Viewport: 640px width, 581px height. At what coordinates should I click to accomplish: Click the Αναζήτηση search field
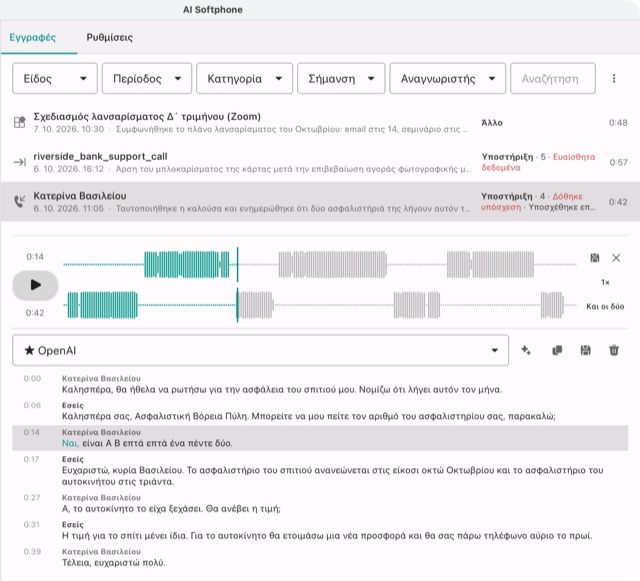pos(553,78)
